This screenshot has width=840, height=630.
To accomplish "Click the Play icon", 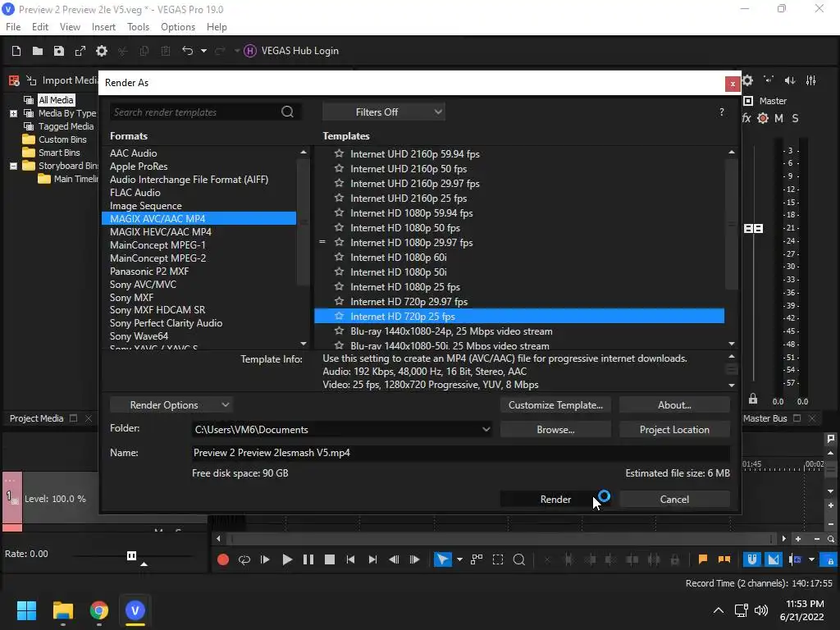I will point(287,559).
